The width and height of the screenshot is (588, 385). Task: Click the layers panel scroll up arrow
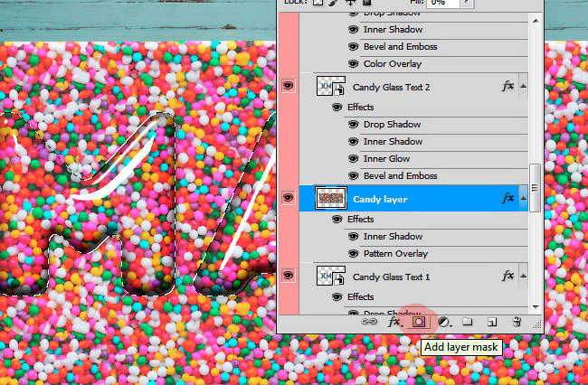[x=536, y=21]
